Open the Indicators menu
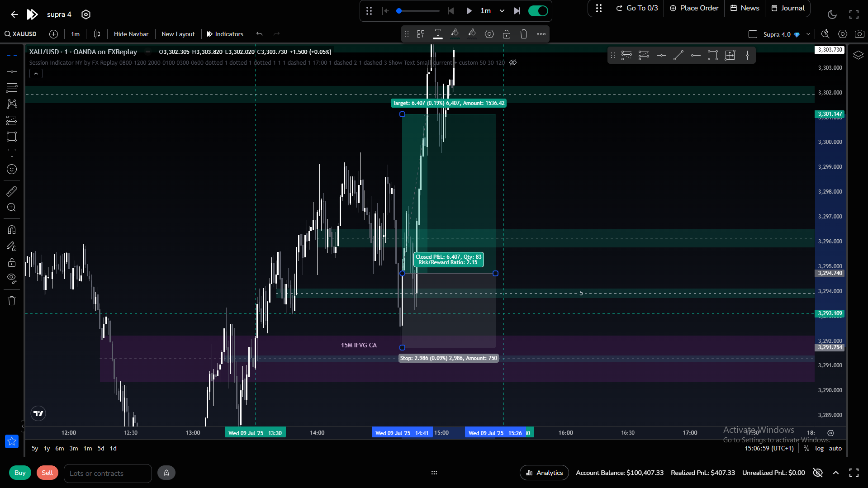 (x=225, y=34)
